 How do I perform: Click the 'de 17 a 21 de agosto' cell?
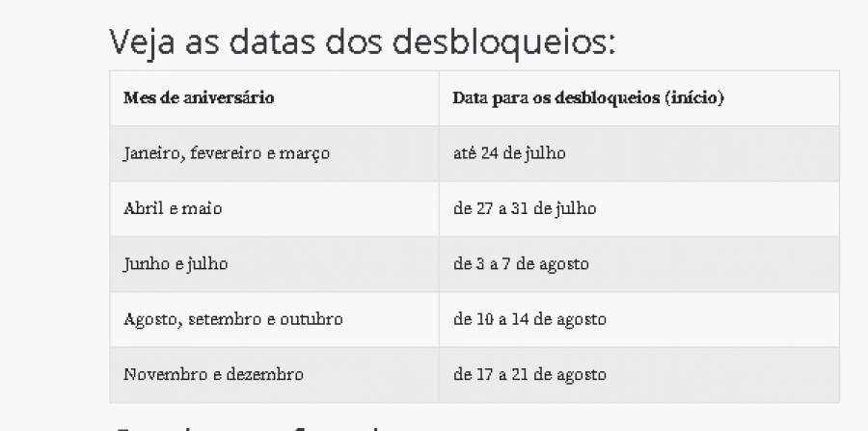[639, 374]
